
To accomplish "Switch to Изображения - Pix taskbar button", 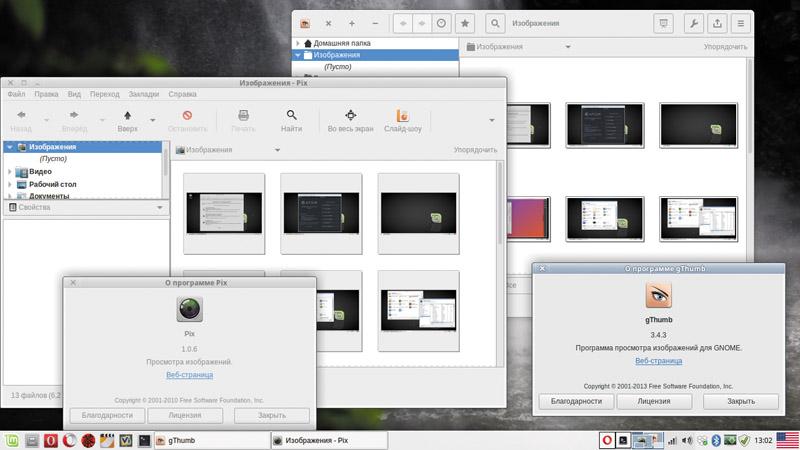I will tap(329, 440).
